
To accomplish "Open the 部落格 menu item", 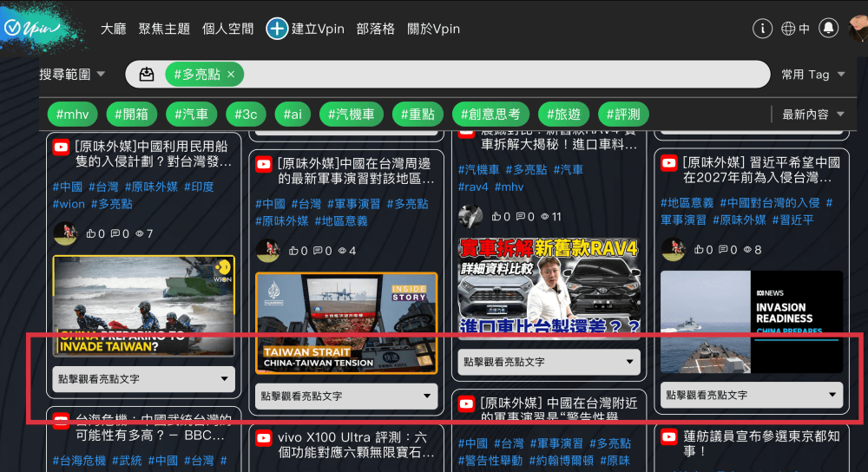I will pos(375,29).
